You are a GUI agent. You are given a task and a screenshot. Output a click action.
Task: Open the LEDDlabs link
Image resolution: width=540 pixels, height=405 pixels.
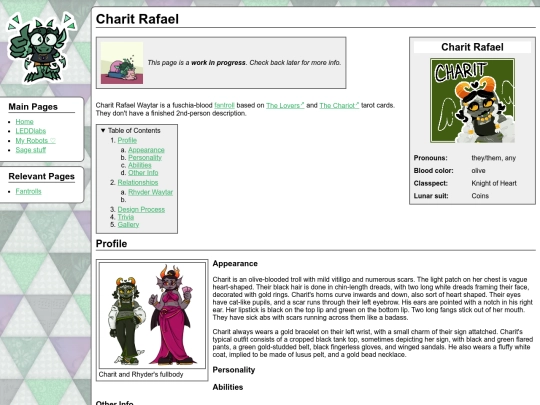point(31,131)
